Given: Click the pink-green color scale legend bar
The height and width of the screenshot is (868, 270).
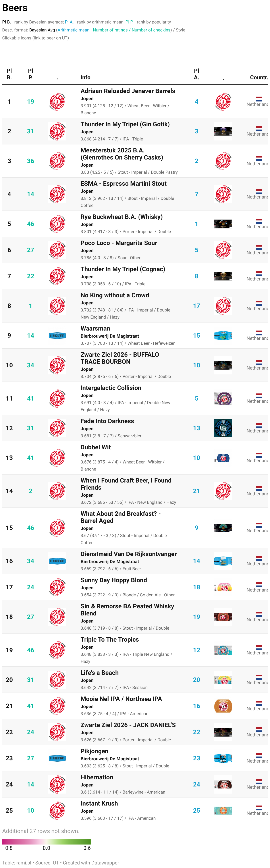Looking at the screenshot, I should 46,842.
